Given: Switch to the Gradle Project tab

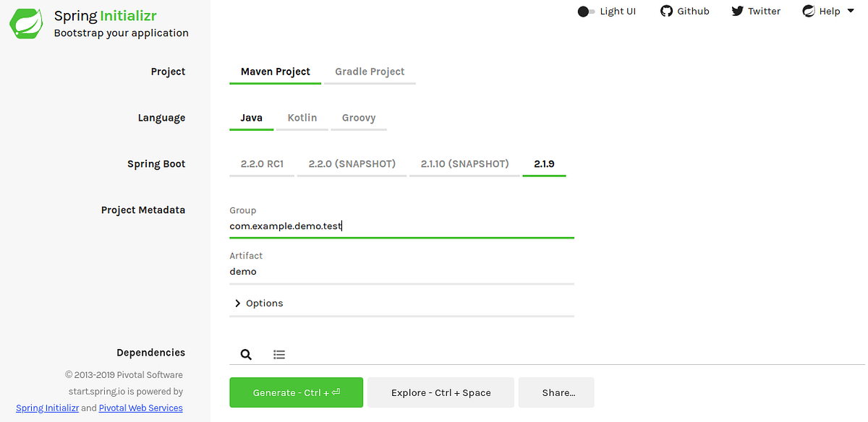Looking at the screenshot, I should pos(369,72).
